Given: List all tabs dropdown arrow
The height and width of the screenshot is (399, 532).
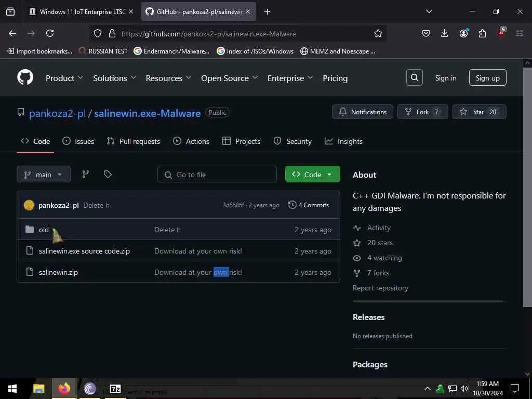Looking at the screenshot, I should [429, 11].
